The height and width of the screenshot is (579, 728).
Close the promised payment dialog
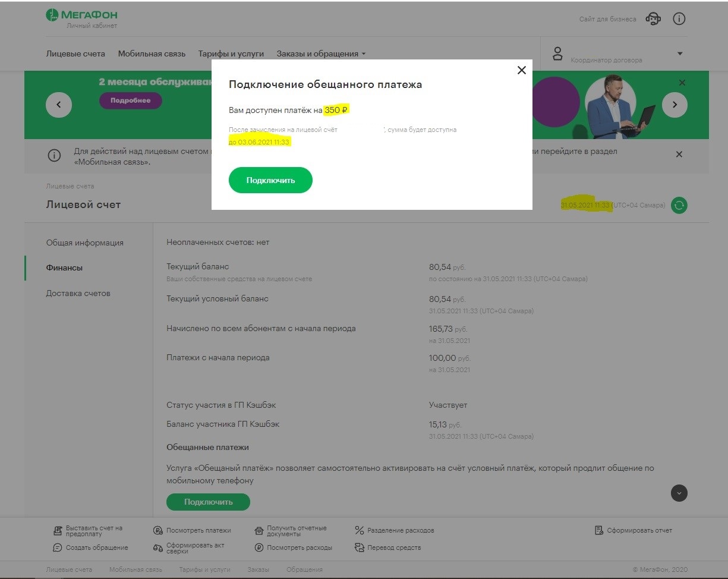click(522, 70)
